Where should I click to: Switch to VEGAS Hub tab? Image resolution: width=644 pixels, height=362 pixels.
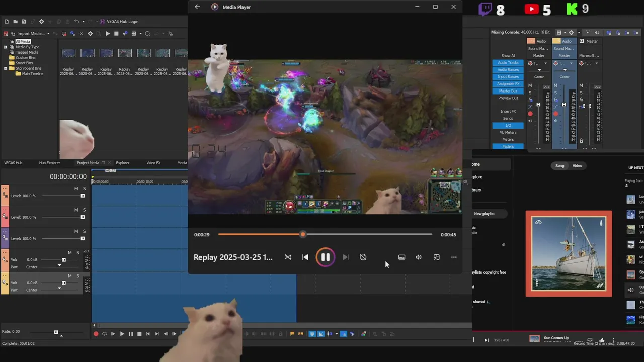click(x=13, y=163)
